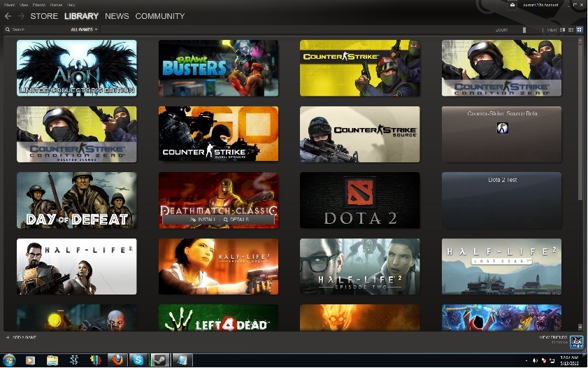Select Counter-Strike Condition Zero tile in top row
588x368 pixels.
click(501, 68)
